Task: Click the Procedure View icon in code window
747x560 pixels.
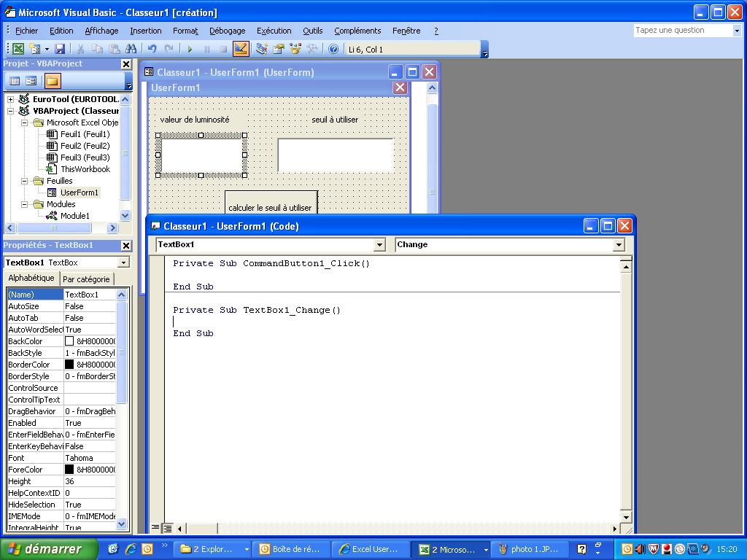Action: (x=155, y=528)
